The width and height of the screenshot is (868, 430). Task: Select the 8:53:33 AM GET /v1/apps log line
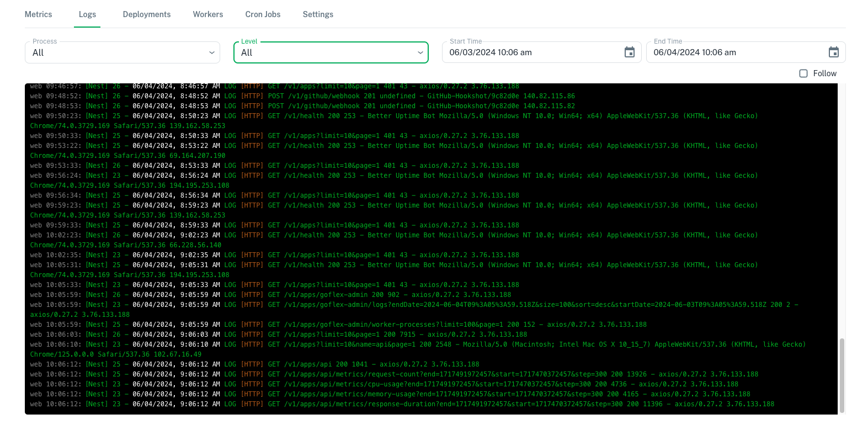tap(274, 166)
